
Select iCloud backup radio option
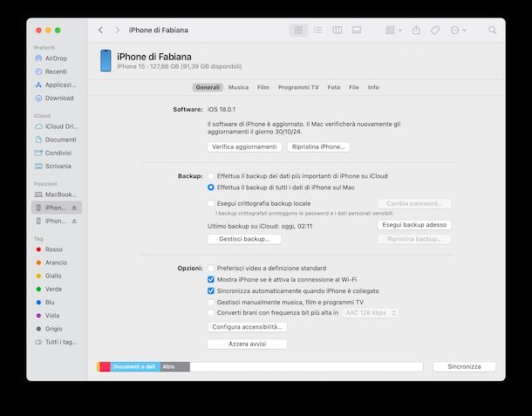(x=211, y=176)
